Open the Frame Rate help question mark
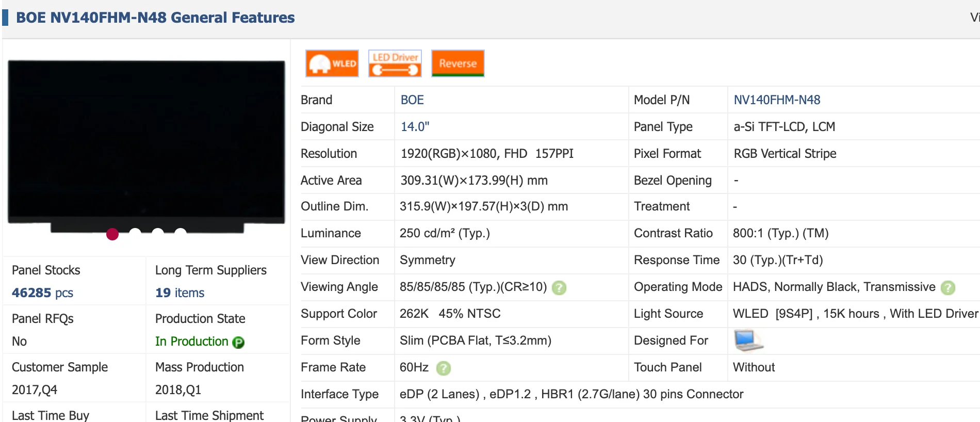Image resolution: width=980 pixels, height=422 pixels. (444, 368)
